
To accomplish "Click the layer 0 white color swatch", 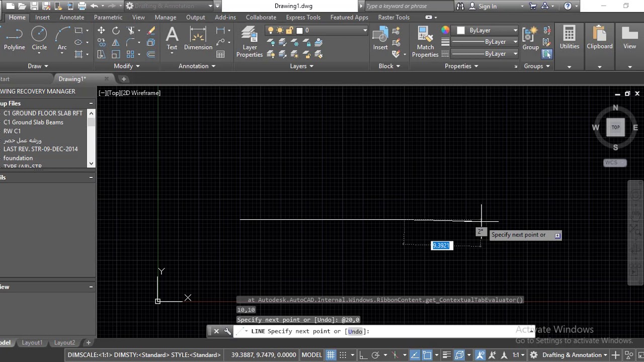I will click(299, 30).
